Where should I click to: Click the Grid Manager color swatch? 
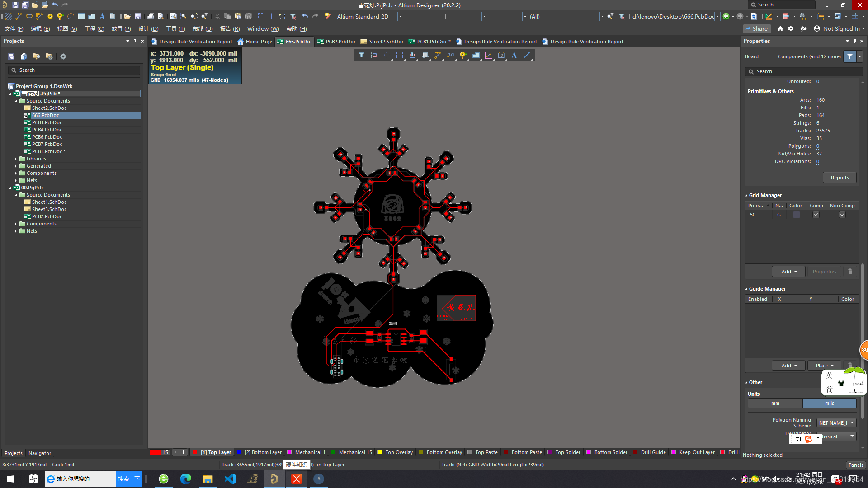click(x=797, y=215)
